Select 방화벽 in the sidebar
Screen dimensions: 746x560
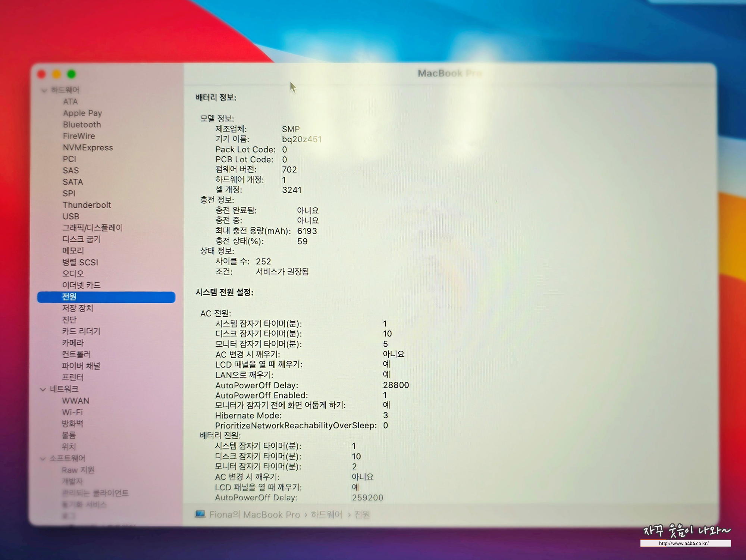72,424
